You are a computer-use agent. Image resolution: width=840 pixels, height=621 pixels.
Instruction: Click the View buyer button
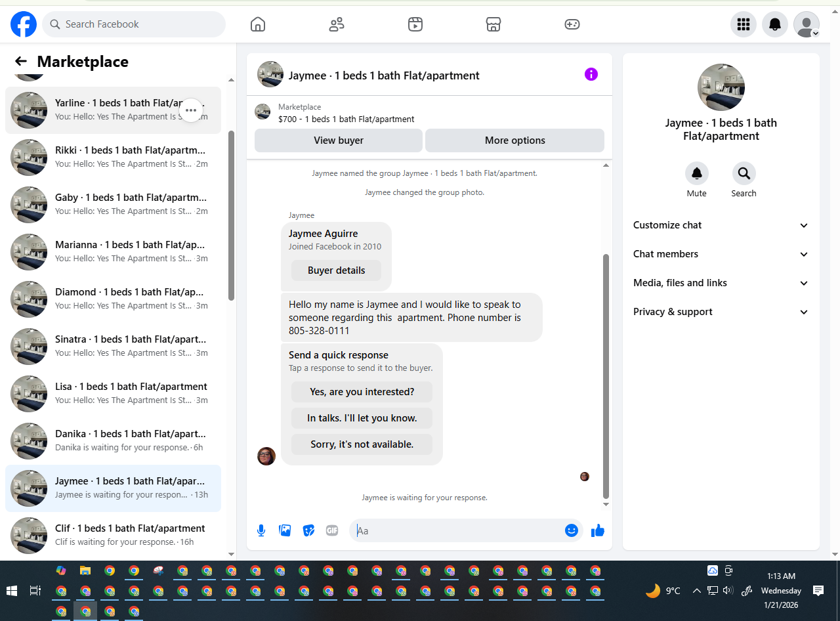pos(339,140)
